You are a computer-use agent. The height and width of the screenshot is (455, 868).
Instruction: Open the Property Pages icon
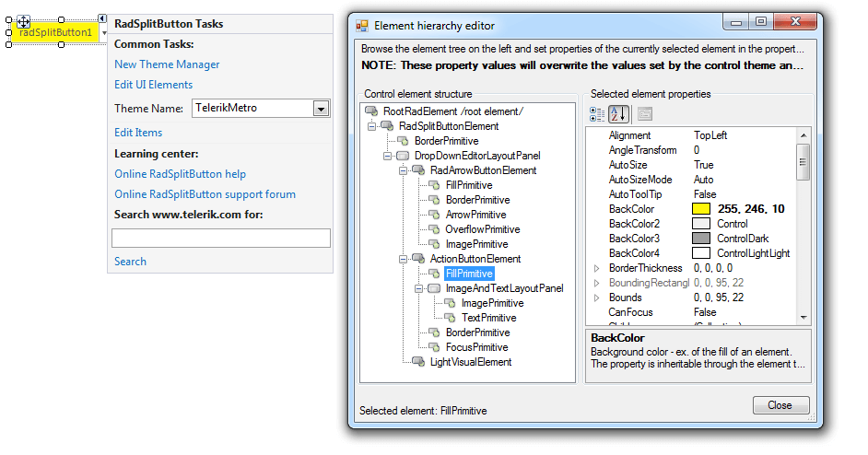click(x=645, y=114)
